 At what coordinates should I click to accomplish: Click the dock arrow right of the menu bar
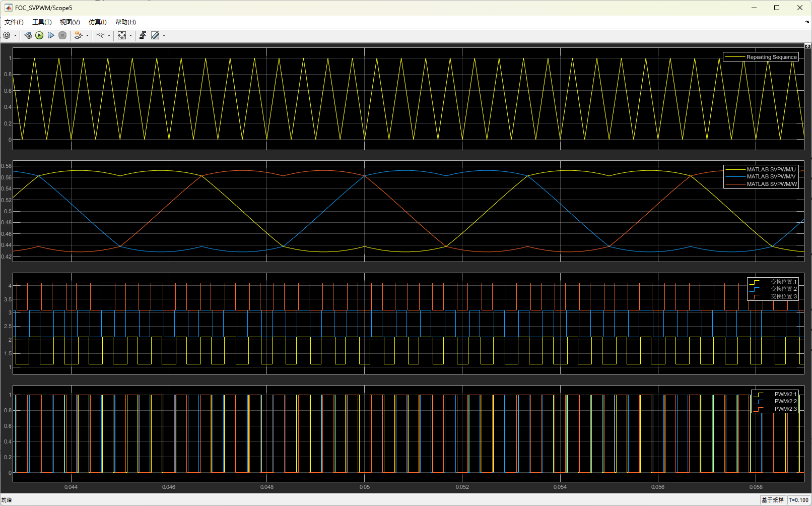(x=807, y=22)
